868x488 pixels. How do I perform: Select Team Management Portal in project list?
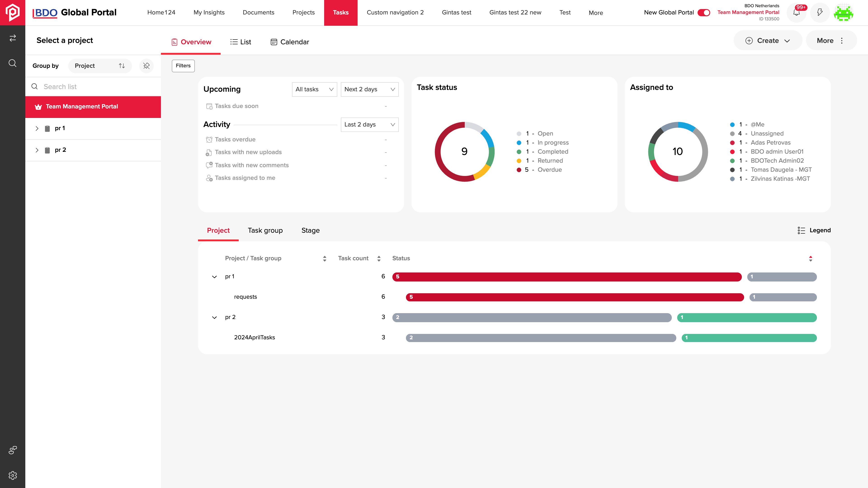pos(93,107)
